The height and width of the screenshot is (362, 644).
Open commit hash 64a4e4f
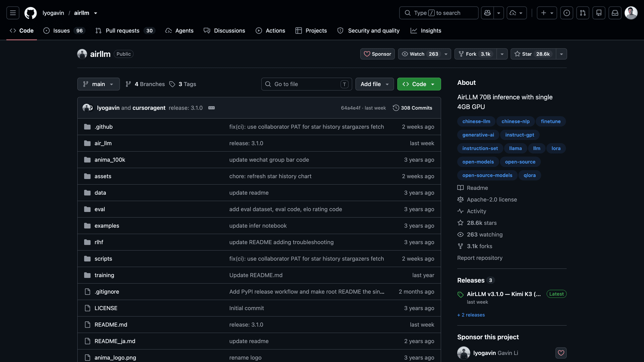[x=351, y=108]
